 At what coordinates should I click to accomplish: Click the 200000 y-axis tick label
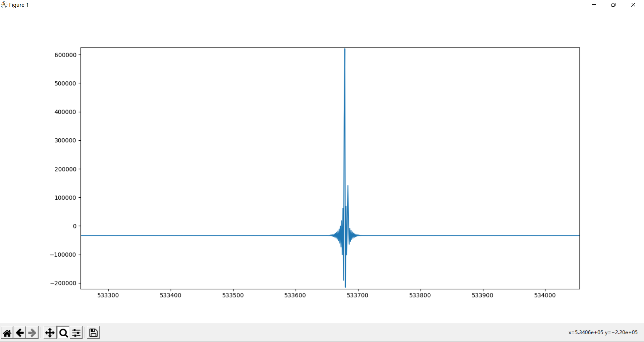click(65, 169)
